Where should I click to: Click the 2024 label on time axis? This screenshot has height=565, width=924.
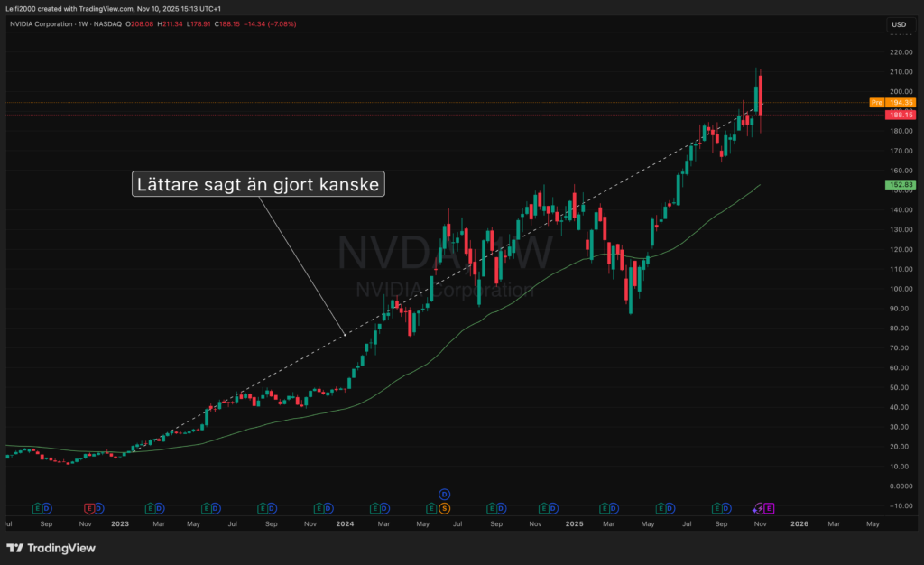(x=344, y=523)
